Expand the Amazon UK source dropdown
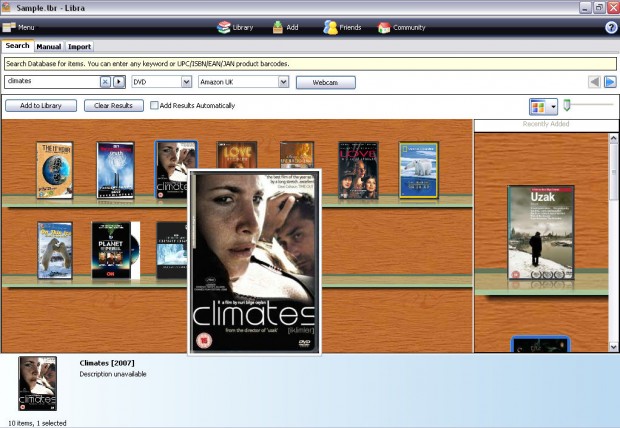This screenshot has height=428, width=620. pyautogui.click(x=283, y=82)
